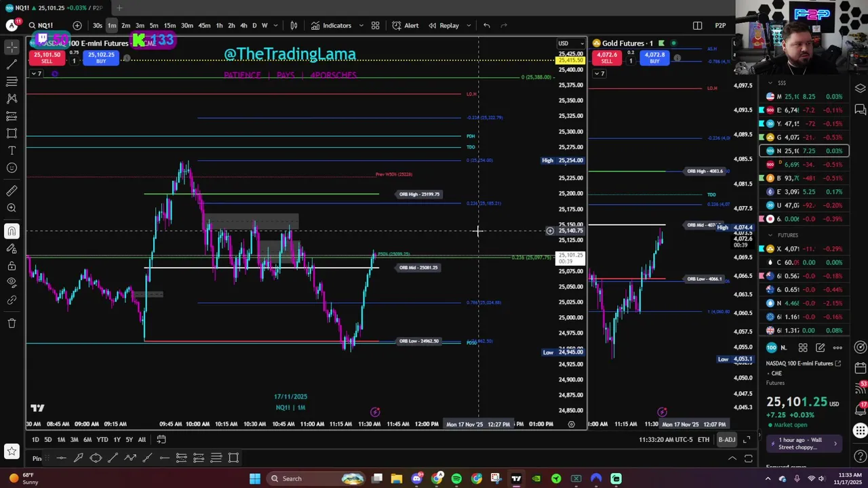
Task: Select the Text annotation tool
Action: coord(12,150)
